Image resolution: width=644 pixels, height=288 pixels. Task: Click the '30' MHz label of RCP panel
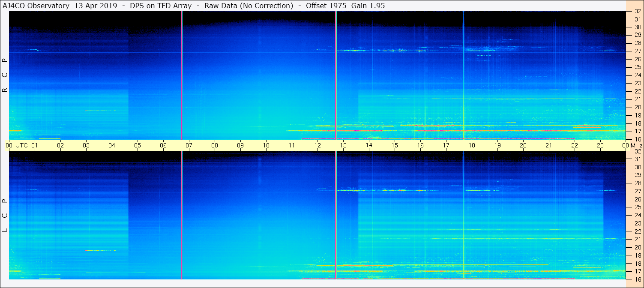637,27
